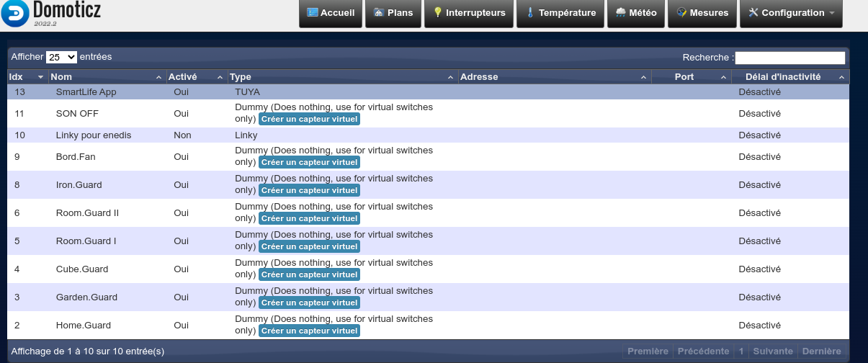Select the SmartLife App hardware row
Image resolution: width=868 pixels, height=363 pixels.
(x=86, y=92)
